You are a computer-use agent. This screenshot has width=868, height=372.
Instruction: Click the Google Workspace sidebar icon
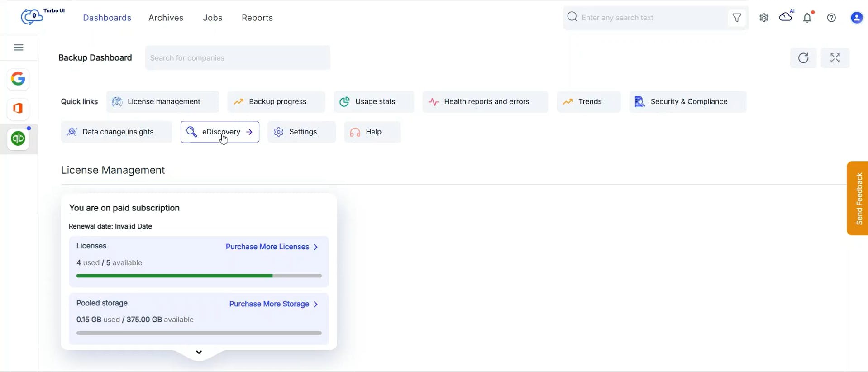[18, 79]
